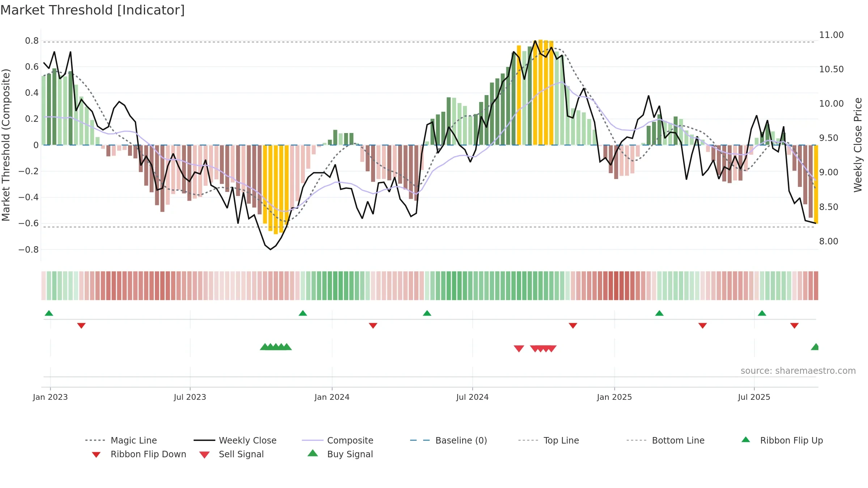
Task: Click the ribbon flip up marker near Mar 2025
Action: [x=659, y=313]
